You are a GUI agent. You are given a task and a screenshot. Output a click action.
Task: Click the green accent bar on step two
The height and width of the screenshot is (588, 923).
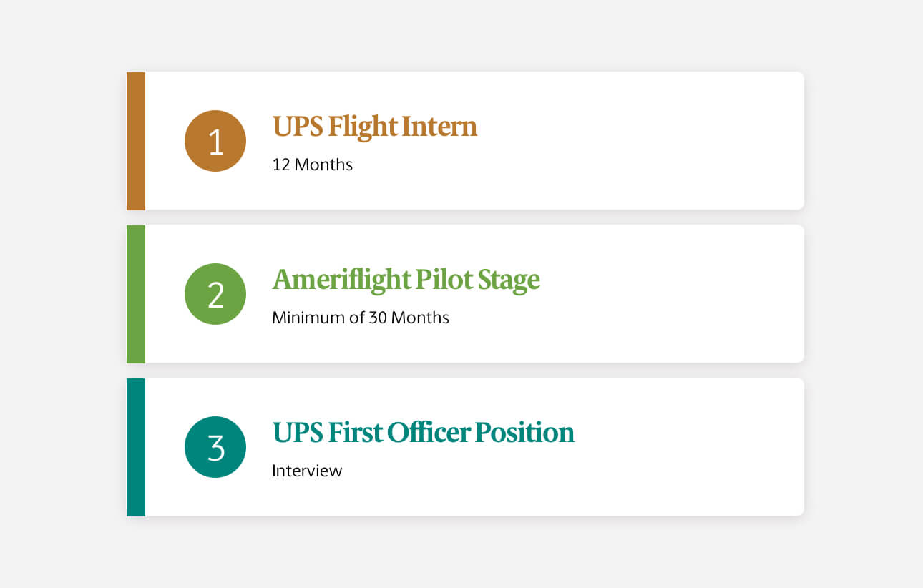point(136,294)
